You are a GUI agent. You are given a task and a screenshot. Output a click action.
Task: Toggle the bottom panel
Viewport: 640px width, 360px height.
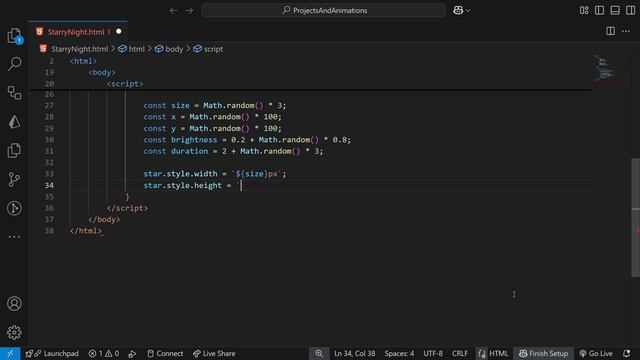point(615,10)
